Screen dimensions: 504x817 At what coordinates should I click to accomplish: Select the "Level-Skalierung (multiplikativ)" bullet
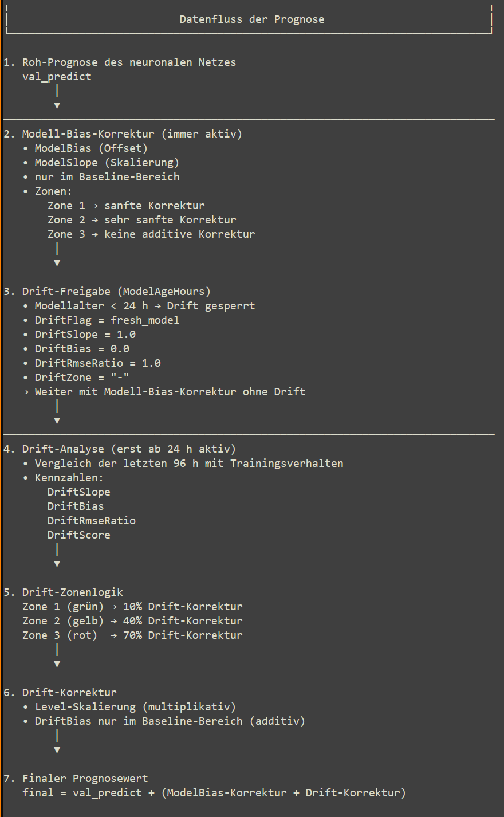click(135, 707)
